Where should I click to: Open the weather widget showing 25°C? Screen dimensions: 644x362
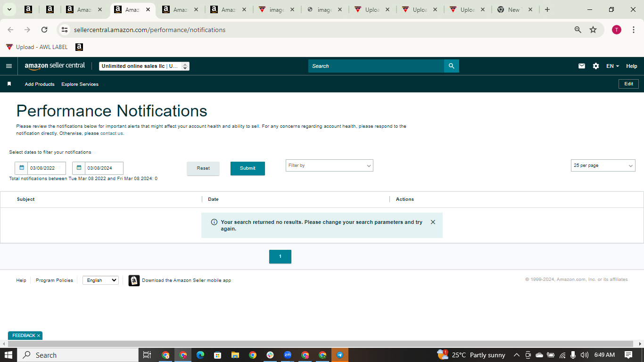(471, 355)
